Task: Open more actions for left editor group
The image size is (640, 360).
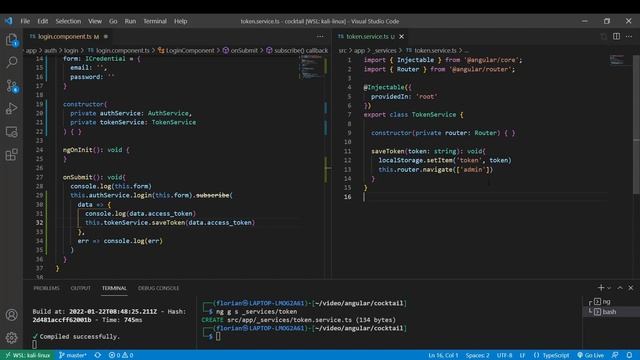Action: (x=320, y=36)
